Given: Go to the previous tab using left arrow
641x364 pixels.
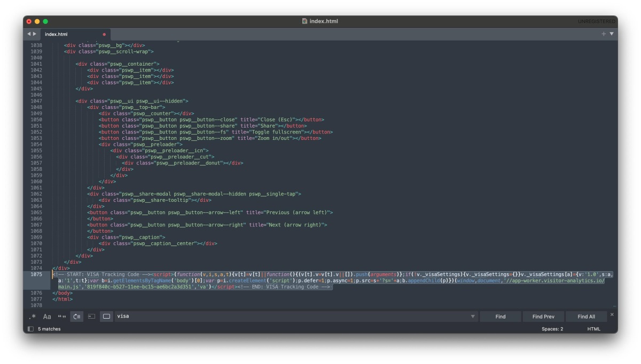Looking at the screenshot, I should click(29, 34).
